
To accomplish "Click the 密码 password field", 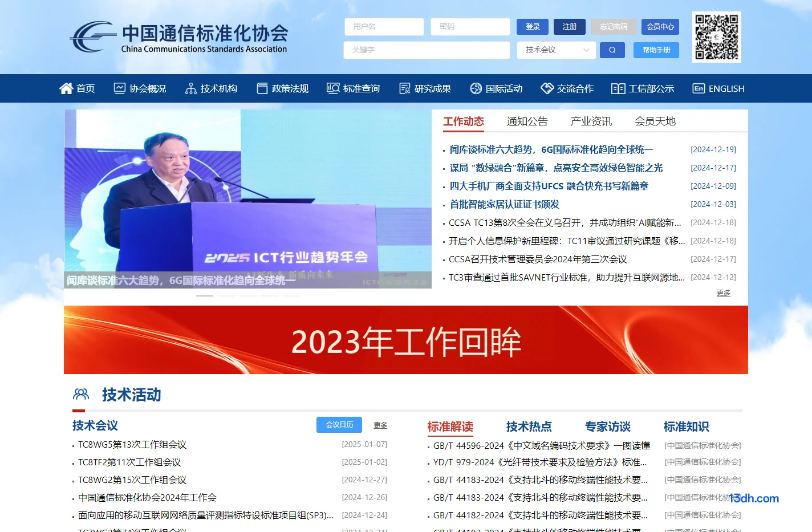I will click(470, 27).
